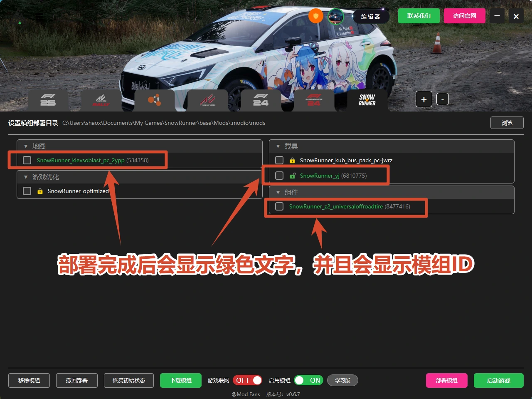Add a game with the plus button
This screenshot has width=532, height=399.
click(424, 99)
